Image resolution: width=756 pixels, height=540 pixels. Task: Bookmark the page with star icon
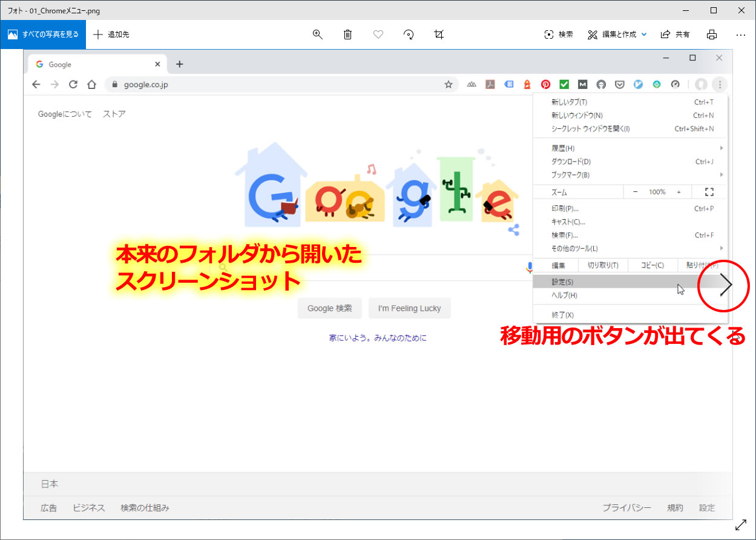click(449, 85)
